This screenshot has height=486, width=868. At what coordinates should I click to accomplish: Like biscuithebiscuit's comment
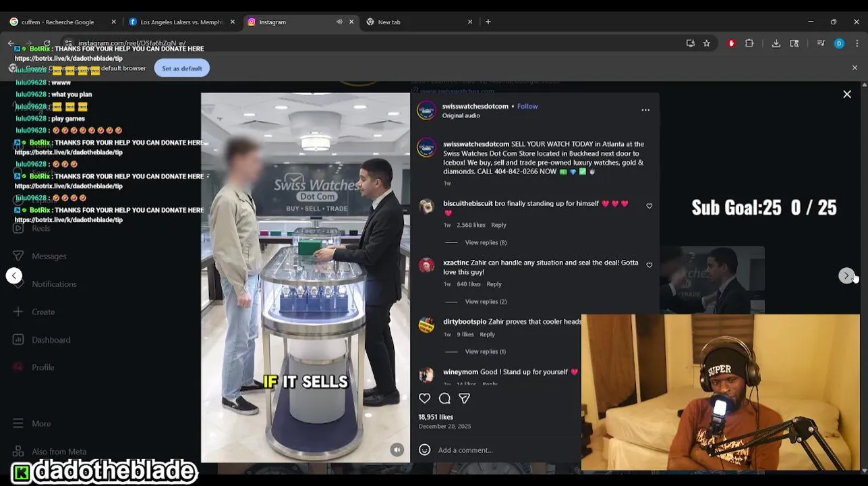coord(649,206)
